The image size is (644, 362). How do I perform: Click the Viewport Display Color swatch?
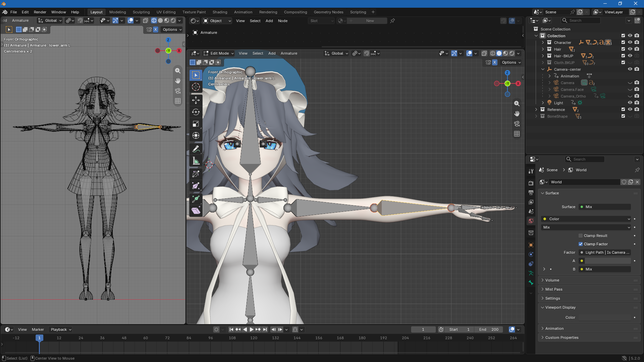tap(604, 317)
